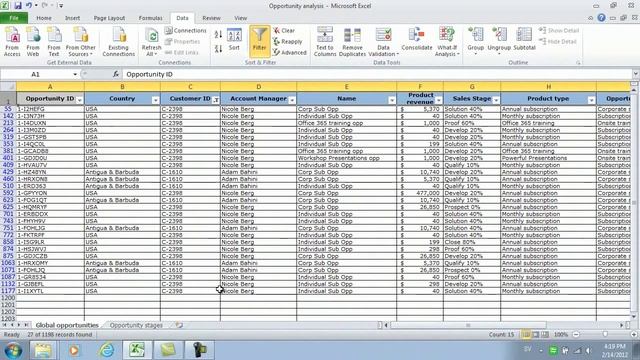The image size is (640, 360).
Task: Open Data Validation dropdown
Action: pyautogui.click(x=383, y=51)
